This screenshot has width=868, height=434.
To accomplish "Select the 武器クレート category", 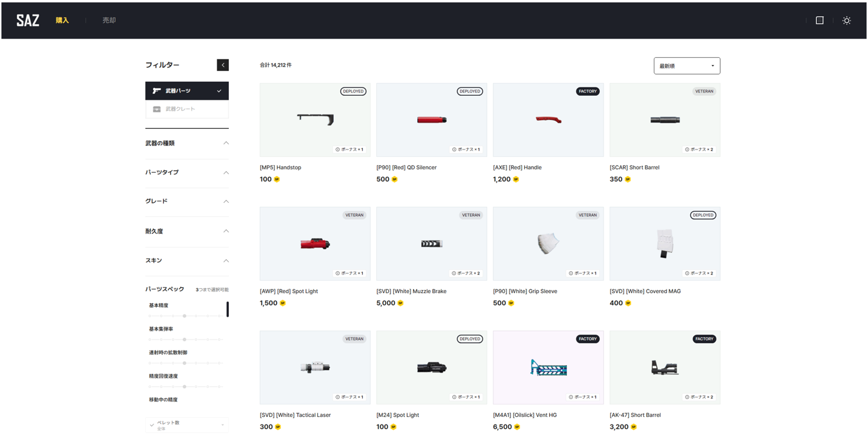I will pyautogui.click(x=187, y=109).
